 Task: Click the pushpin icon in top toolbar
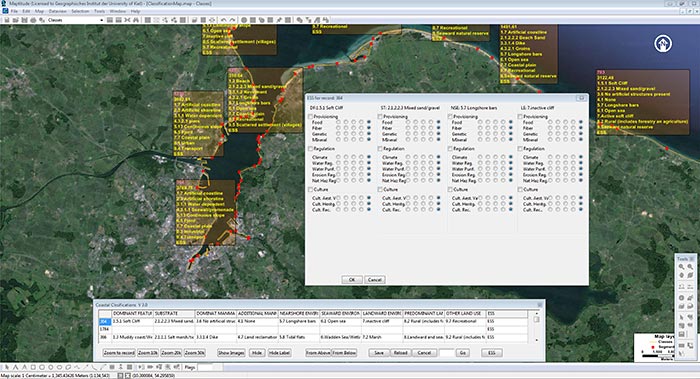click(x=279, y=20)
